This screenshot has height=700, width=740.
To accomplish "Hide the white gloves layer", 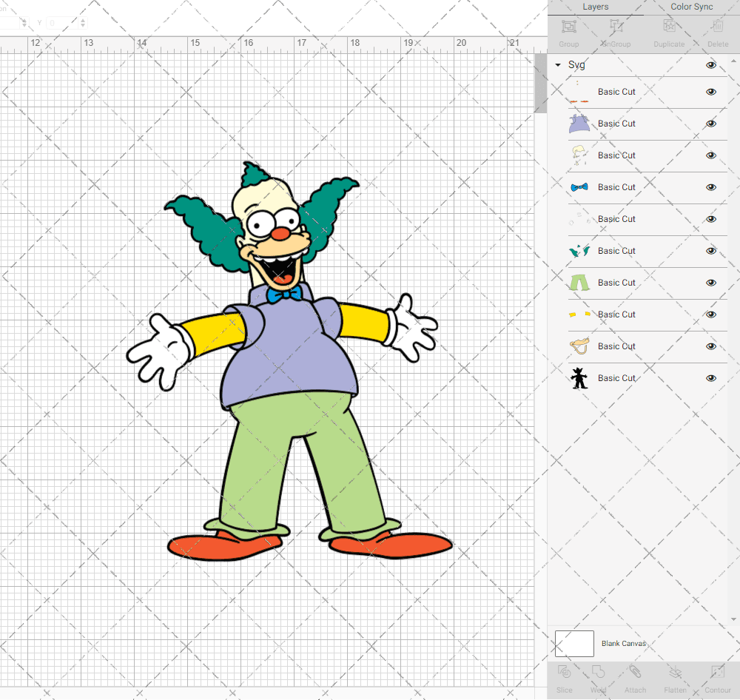I will pos(710,219).
